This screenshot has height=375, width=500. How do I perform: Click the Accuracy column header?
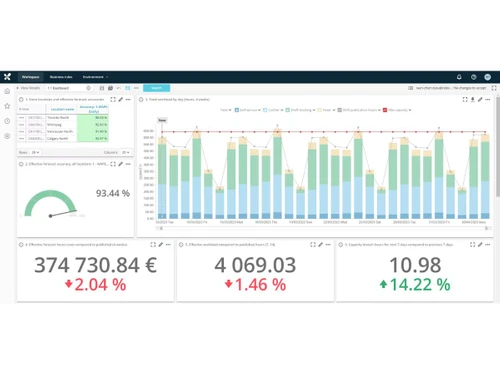coord(93,109)
